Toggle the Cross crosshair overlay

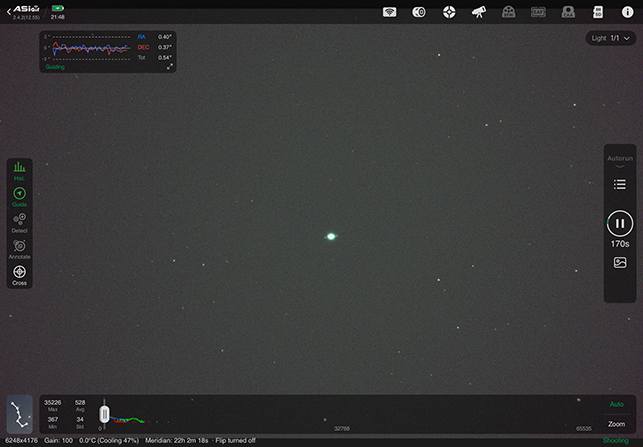pos(19,274)
